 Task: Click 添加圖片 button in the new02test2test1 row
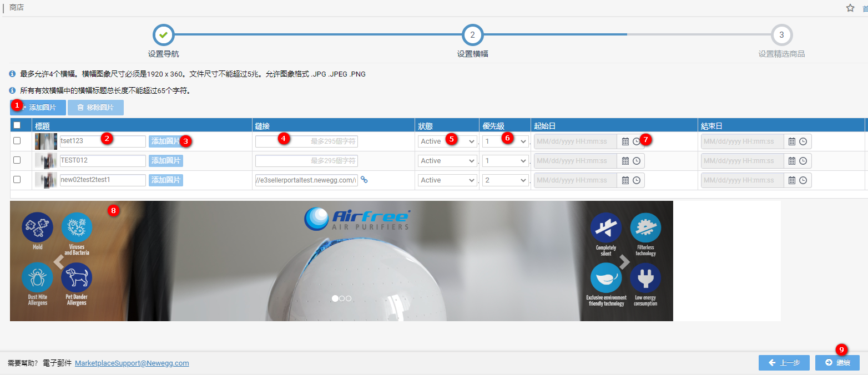[x=166, y=180]
